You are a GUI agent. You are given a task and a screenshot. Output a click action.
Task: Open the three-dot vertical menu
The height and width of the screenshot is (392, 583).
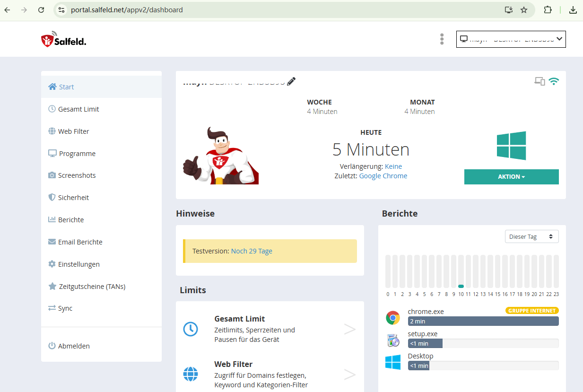[x=442, y=39]
